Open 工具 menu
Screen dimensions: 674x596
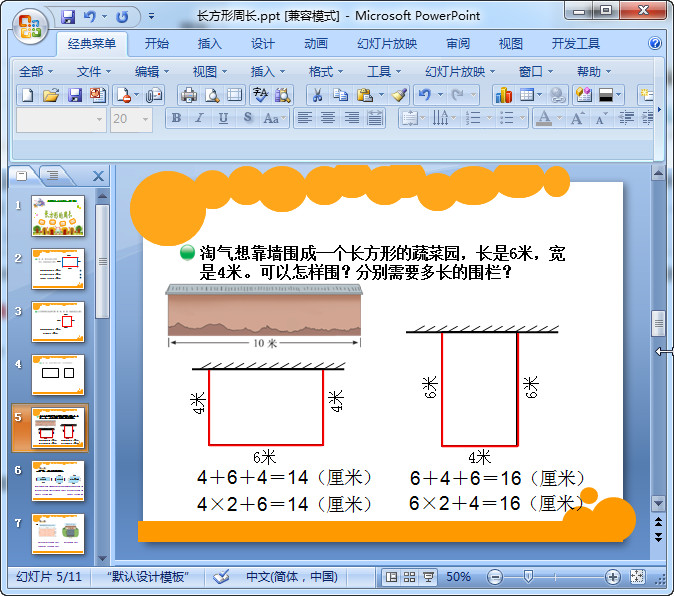pyautogui.click(x=383, y=71)
